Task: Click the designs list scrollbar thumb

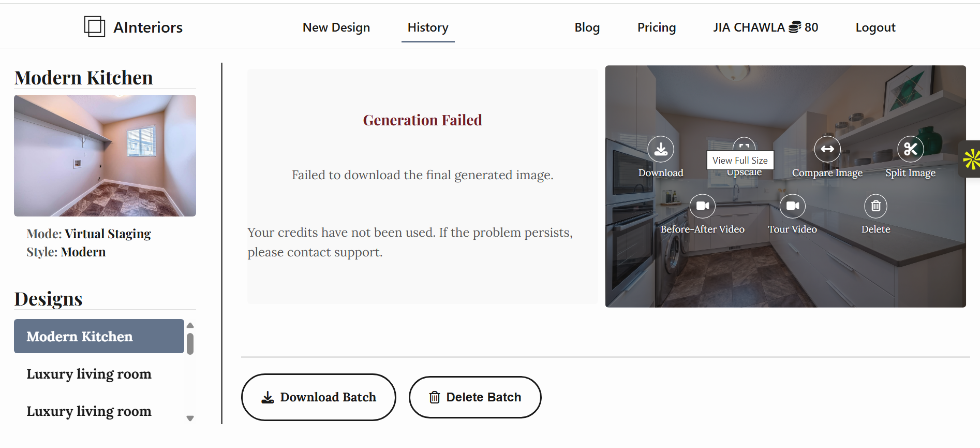Action: click(190, 344)
